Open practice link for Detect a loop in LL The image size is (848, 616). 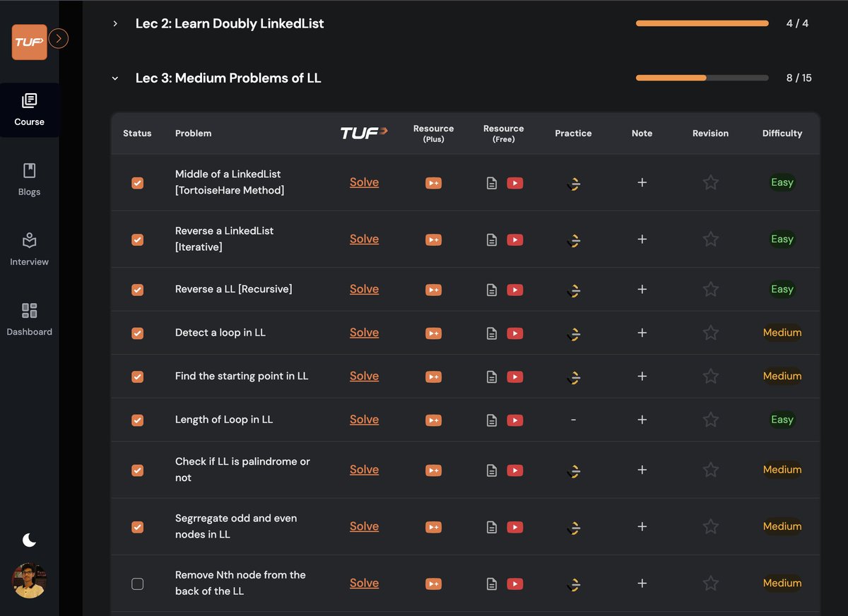tap(574, 333)
